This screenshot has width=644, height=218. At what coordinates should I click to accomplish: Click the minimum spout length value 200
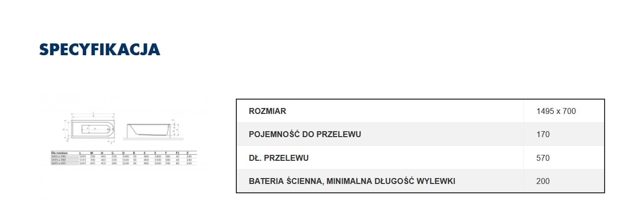[x=543, y=181]
